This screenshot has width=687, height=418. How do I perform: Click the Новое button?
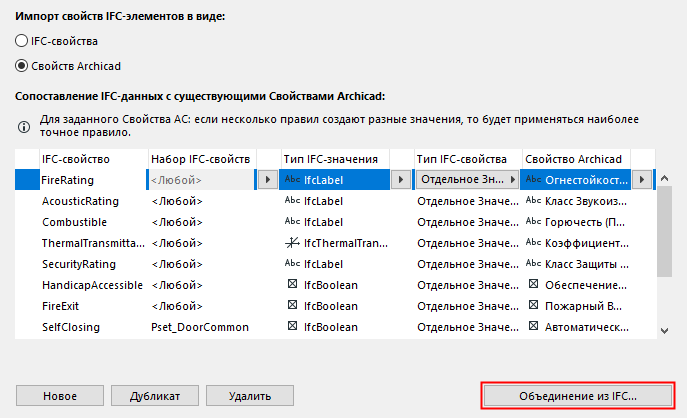point(59,395)
